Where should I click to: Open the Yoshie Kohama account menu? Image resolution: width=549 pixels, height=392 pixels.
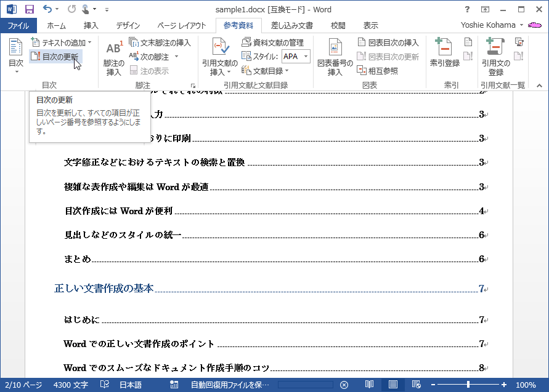492,25
